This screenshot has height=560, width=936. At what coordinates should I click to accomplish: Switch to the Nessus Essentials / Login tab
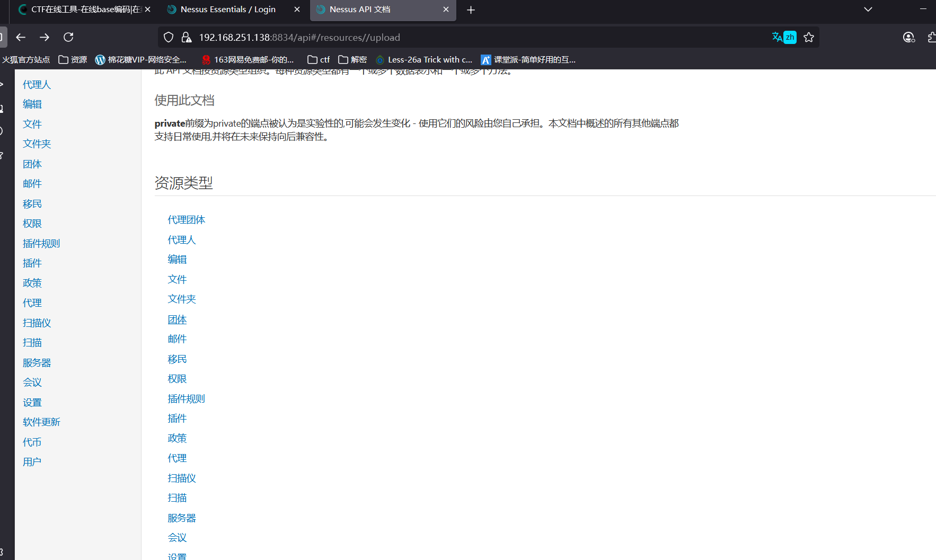(233, 10)
